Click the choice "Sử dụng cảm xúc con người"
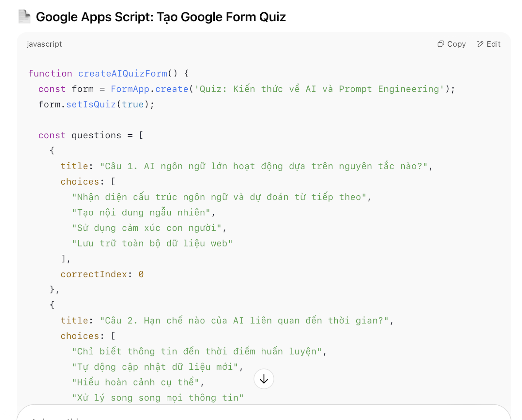Viewport: 522px width, 420px height. pos(149,228)
